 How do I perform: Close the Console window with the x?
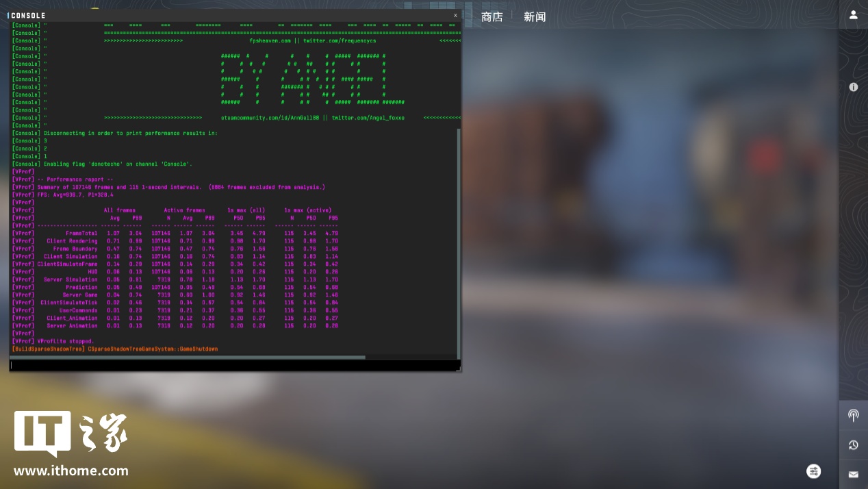pos(455,15)
